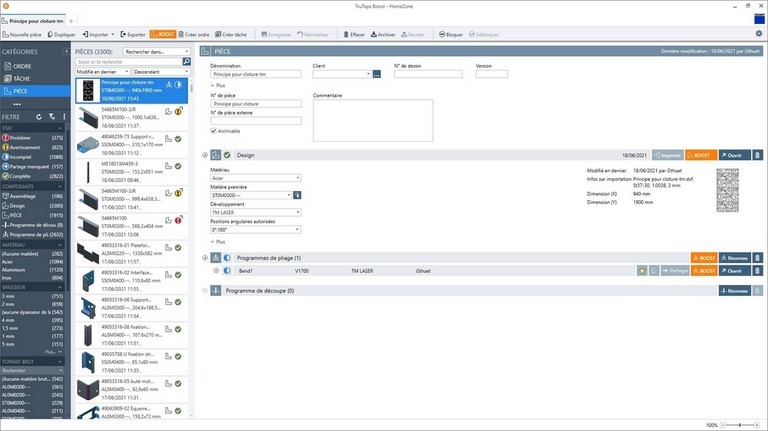Click the raw material lookup icon beside ST0M0300

[297, 195]
